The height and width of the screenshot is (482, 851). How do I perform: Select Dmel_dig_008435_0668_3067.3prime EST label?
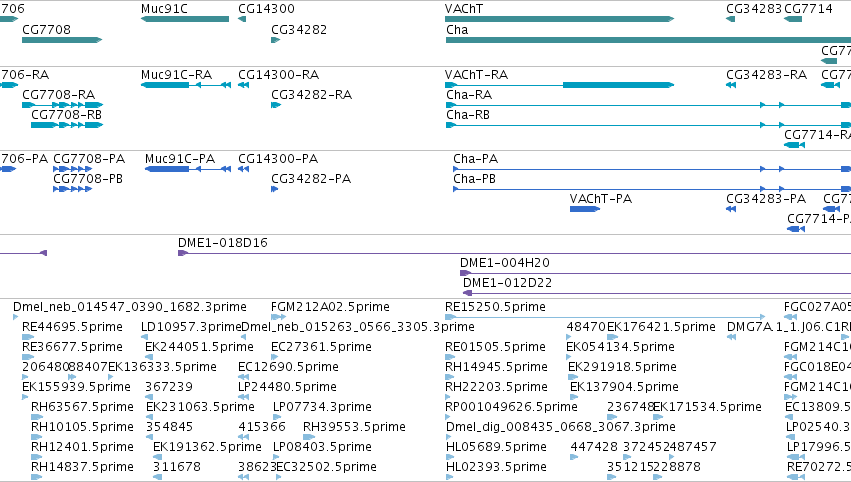(561, 427)
